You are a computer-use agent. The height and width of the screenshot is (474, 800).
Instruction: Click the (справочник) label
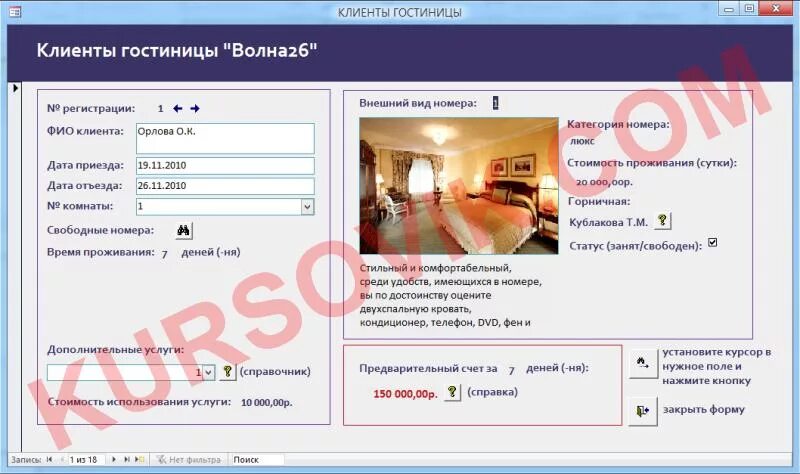tap(275, 371)
